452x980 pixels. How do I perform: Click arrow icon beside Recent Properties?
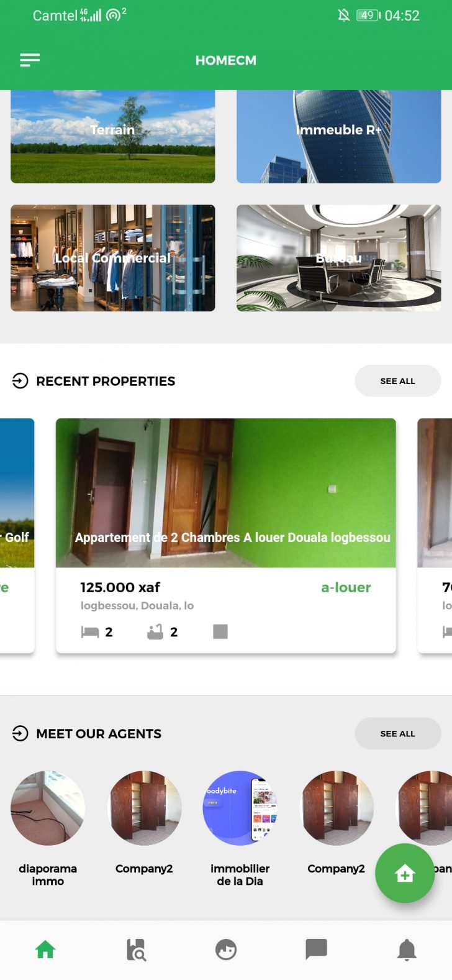pos(20,381)
